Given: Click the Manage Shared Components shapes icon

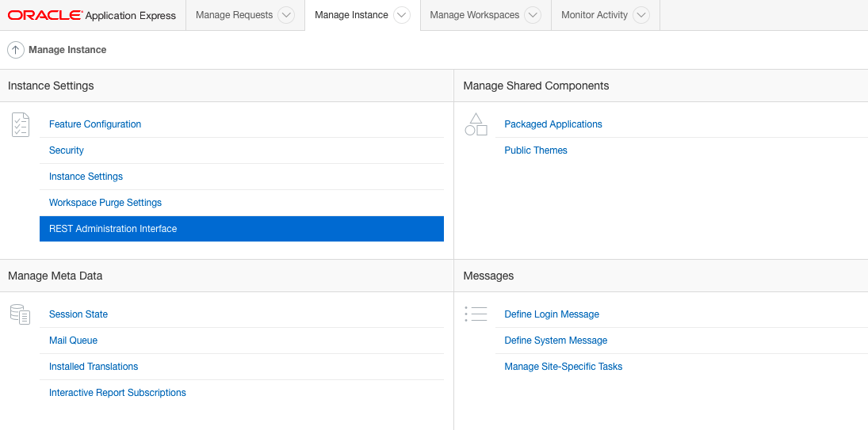Looking at the screenshot, I should pyautogui.click(x=476, y=124).
